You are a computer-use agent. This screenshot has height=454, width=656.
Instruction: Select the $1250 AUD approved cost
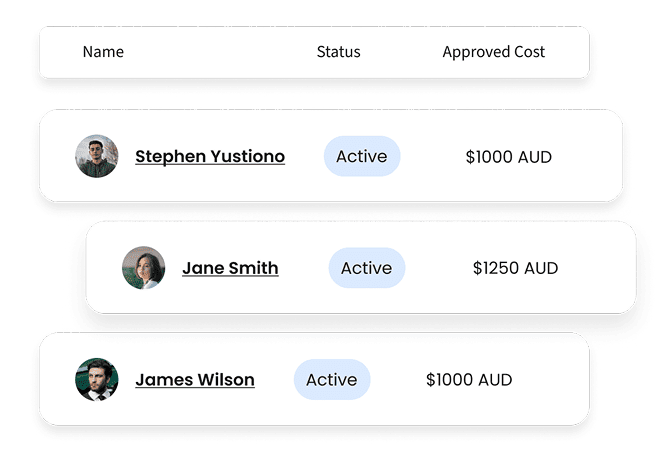point(515,268)
